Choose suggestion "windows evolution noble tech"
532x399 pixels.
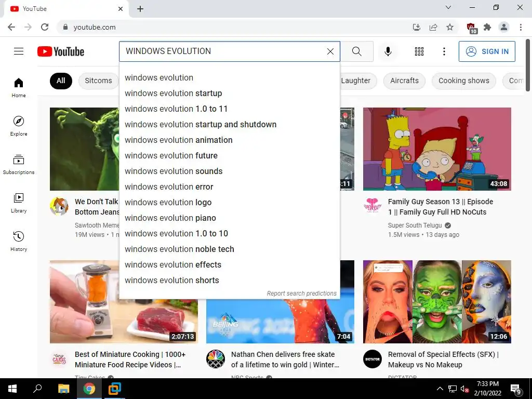click(x=230, y=249)
